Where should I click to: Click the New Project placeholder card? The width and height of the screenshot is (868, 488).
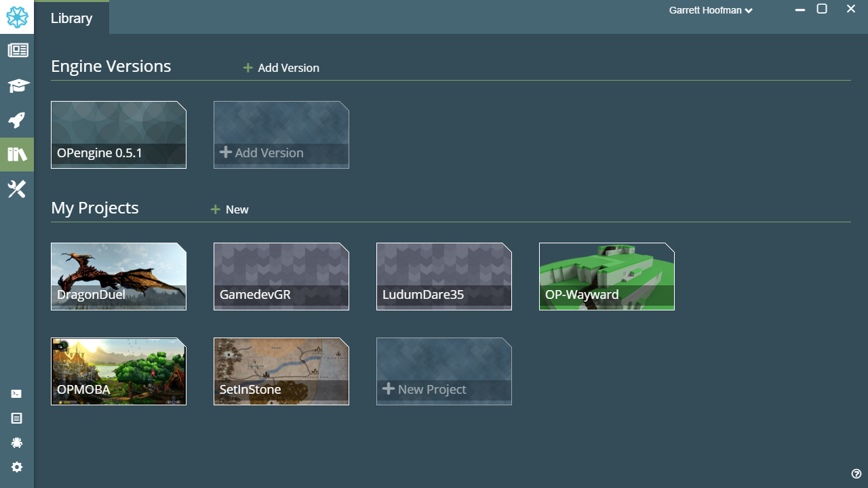444,371
